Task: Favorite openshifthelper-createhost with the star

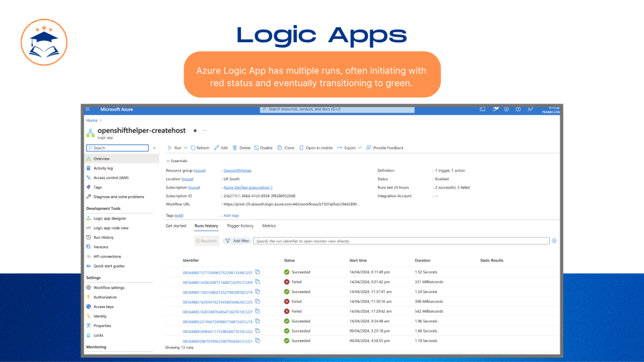Action: pyautogui.click(x=195, y=131)
